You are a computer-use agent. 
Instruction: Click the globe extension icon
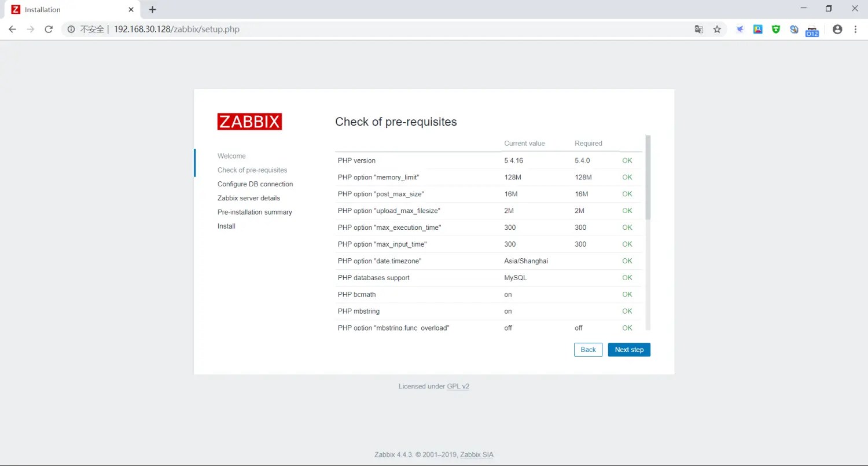tap(794, 29)
